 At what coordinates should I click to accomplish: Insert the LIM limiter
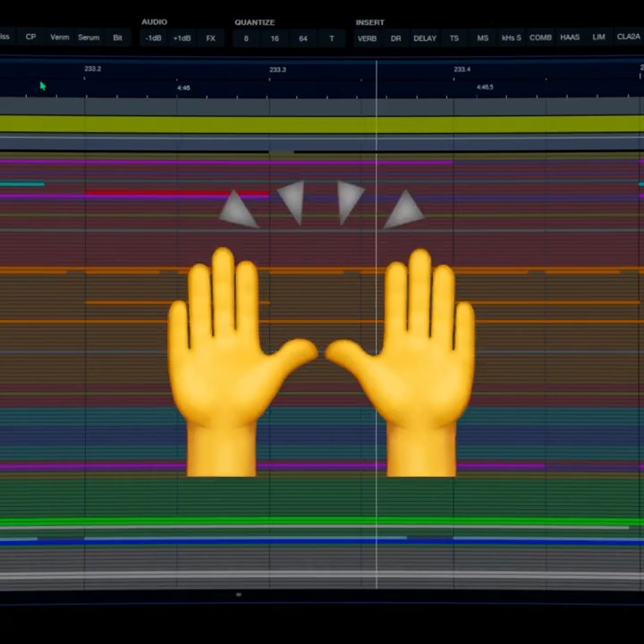click(x=598, y=37)
